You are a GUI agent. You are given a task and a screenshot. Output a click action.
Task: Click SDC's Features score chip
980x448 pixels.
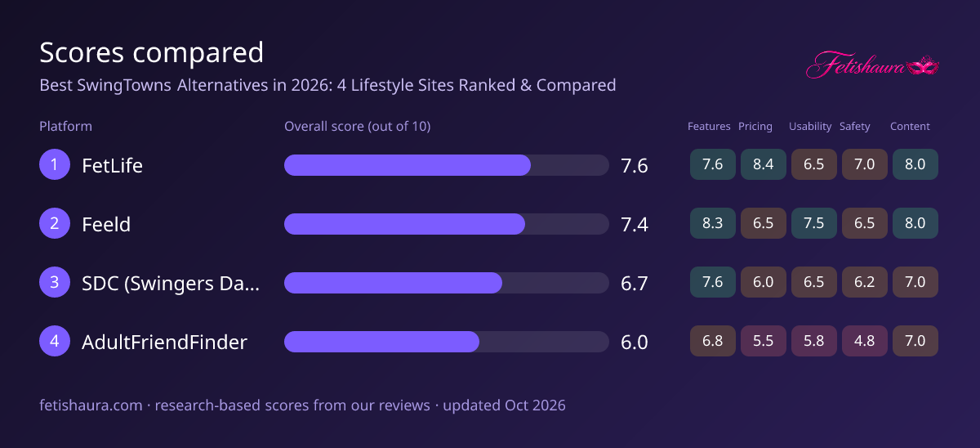713,282
